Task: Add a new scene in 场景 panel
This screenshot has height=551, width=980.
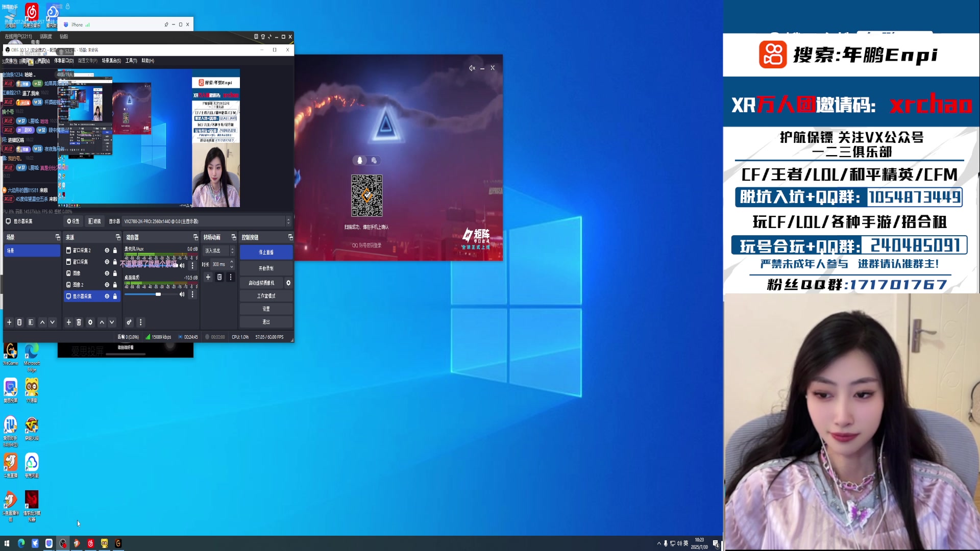Action: click(9, 322)
